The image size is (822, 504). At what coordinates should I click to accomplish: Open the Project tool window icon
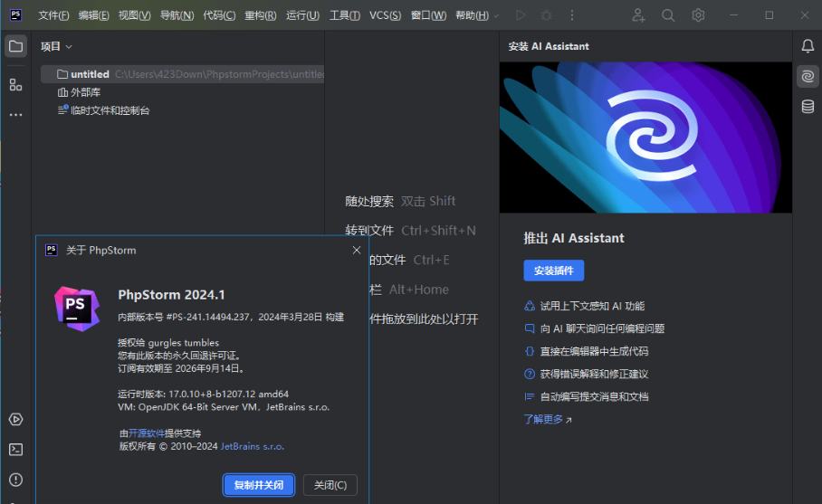click(15, 46)
